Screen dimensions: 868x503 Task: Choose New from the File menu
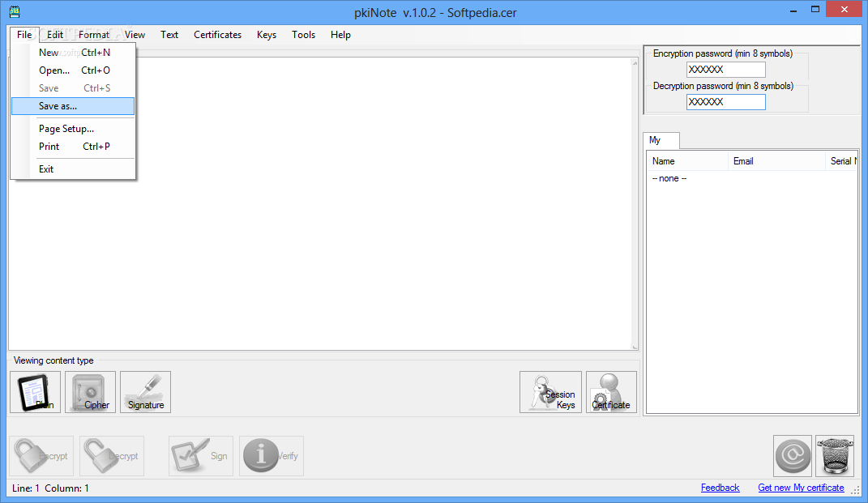click(x=73, y=53)
